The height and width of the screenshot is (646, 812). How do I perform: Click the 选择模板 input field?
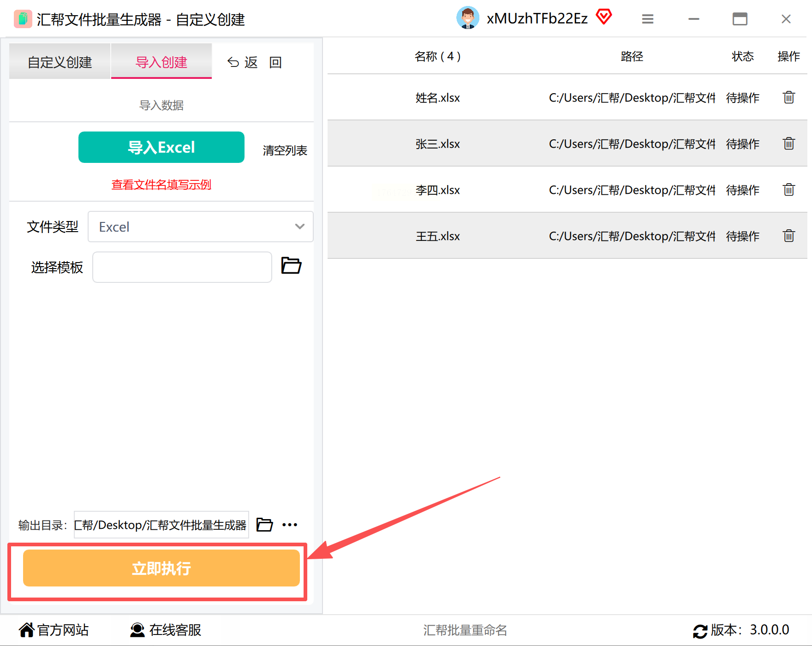[x=182, y=267]
